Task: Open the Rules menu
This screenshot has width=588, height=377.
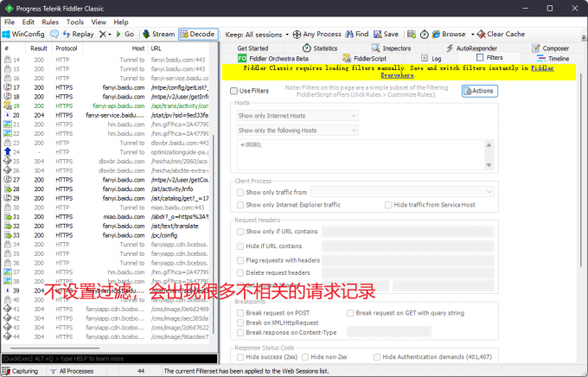Action: tap(50, 22)
